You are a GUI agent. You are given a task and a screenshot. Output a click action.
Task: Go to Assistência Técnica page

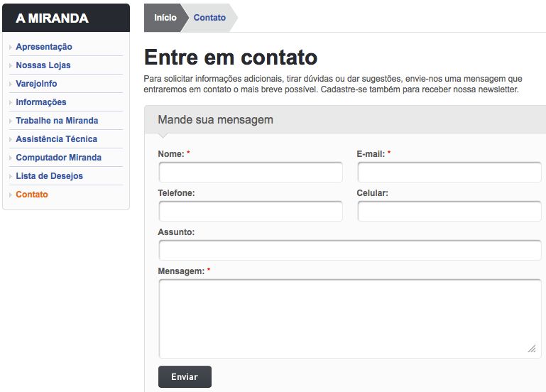tap(56, 139)
